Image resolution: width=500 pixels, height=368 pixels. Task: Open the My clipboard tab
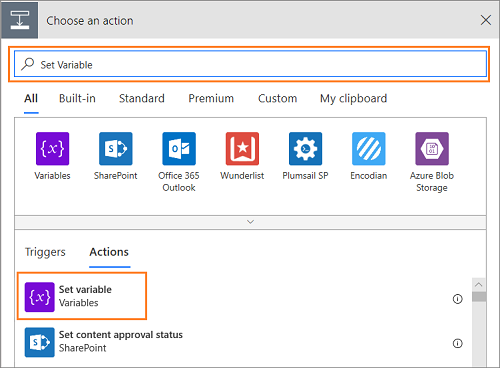[353, 99]
